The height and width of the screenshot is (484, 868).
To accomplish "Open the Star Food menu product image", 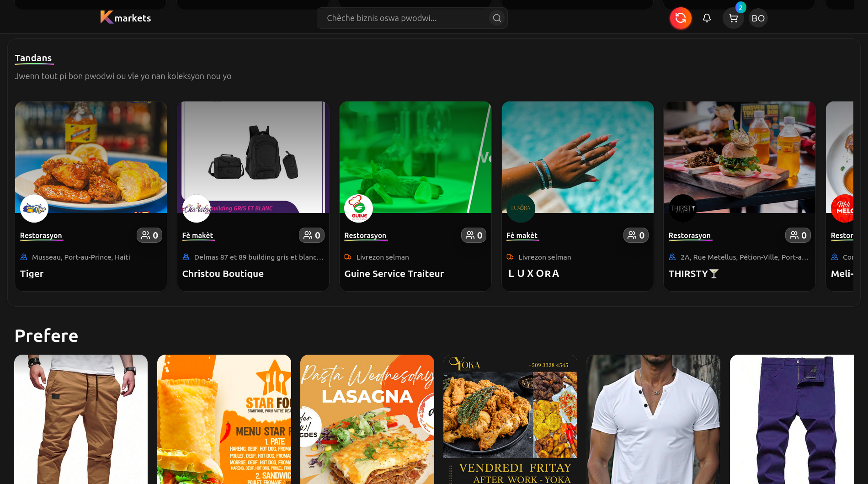I will [224, 420].
